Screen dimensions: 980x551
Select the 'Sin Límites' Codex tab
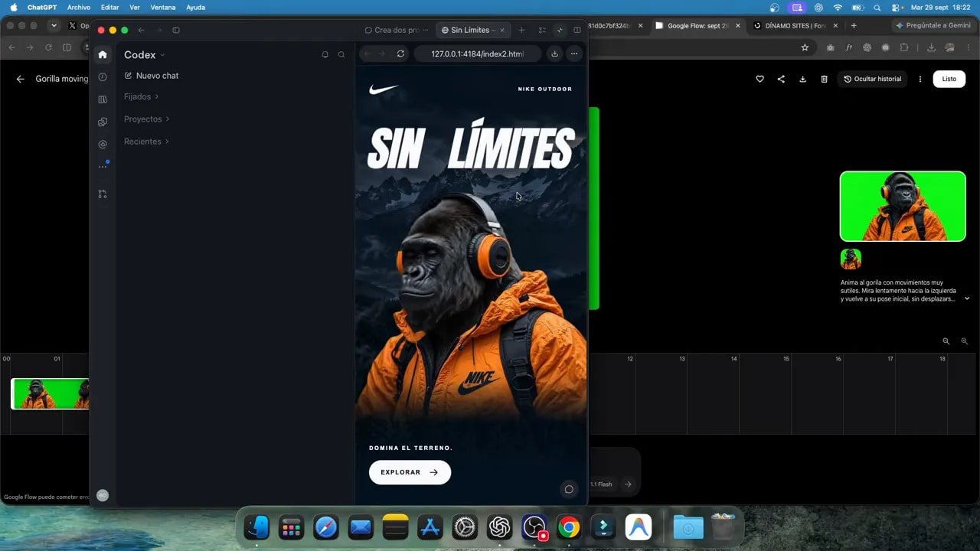click(474, 30)
